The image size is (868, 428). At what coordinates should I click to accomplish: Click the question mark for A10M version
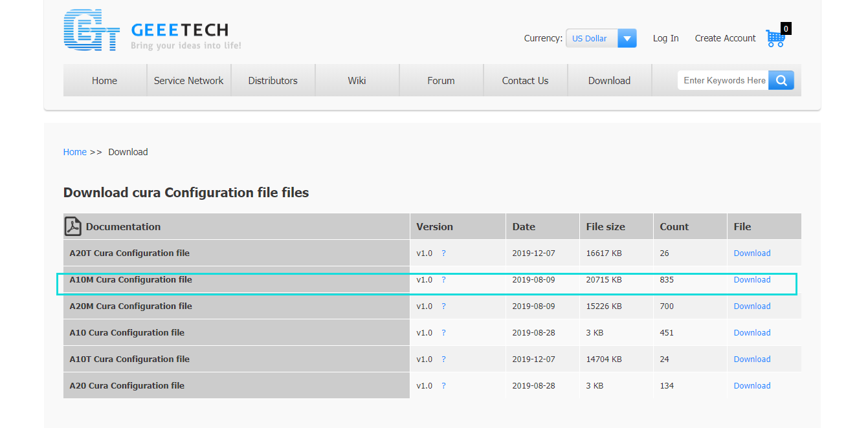click(x=443, y=280)
